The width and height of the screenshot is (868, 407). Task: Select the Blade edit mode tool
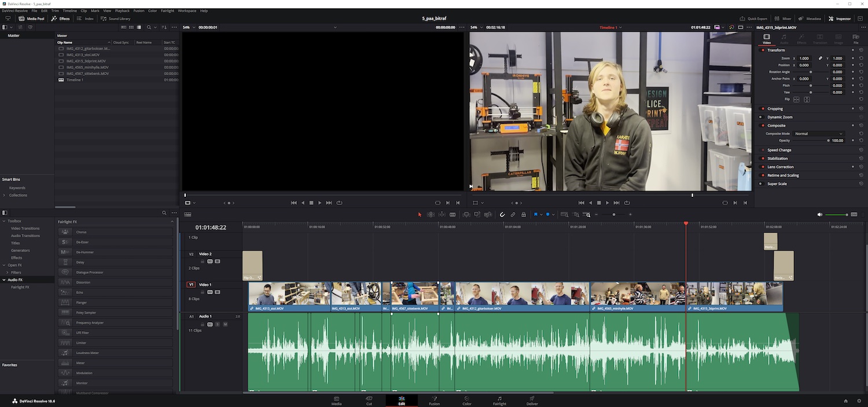(453, 214)
